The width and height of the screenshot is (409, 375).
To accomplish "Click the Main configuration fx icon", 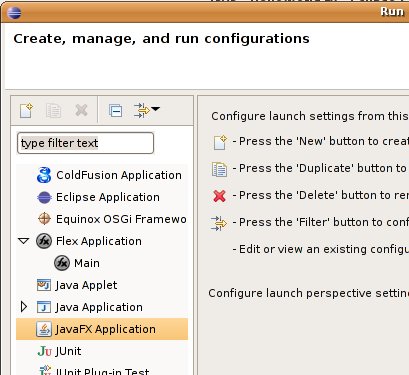I will [x=62, y=263].
